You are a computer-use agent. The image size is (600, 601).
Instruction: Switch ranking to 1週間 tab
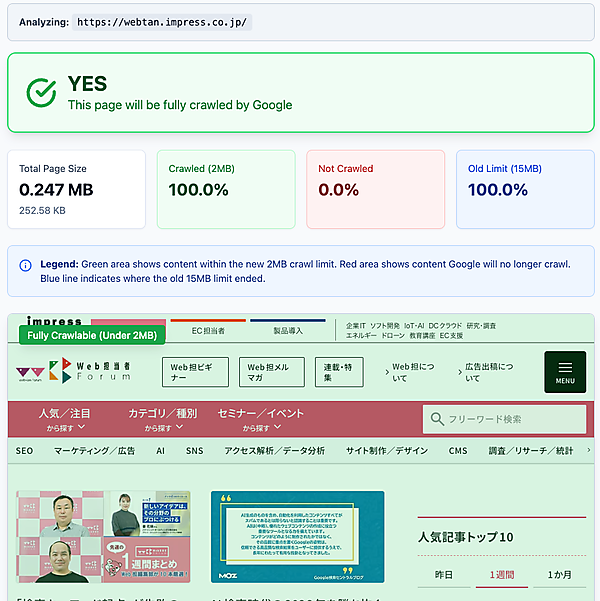tap(501, 575)
